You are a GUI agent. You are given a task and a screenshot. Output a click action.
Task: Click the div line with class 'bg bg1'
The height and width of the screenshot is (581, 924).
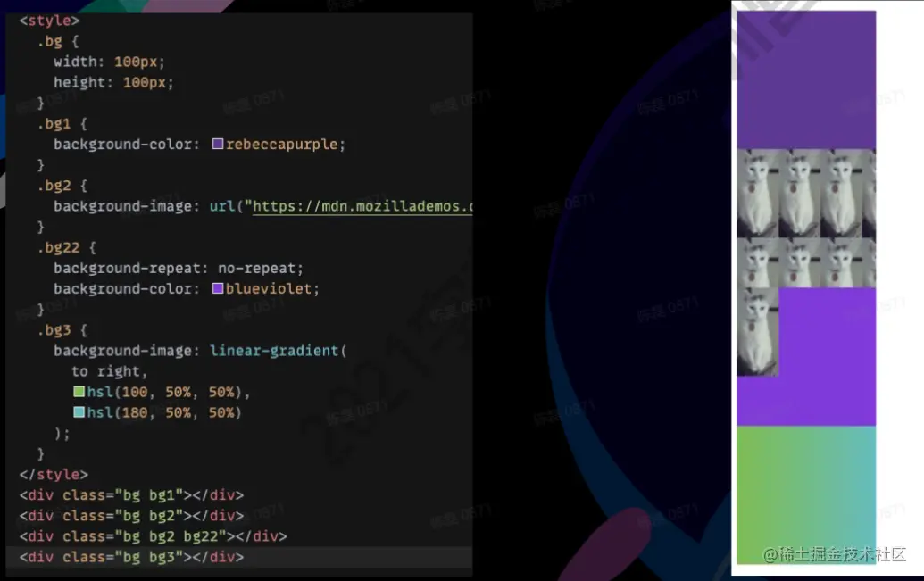(131, 495)
